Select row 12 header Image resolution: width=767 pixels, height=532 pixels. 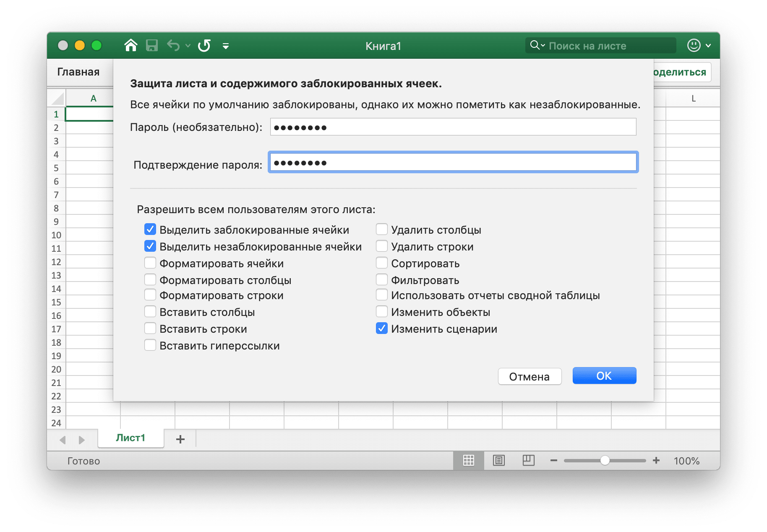click(56, 262)
